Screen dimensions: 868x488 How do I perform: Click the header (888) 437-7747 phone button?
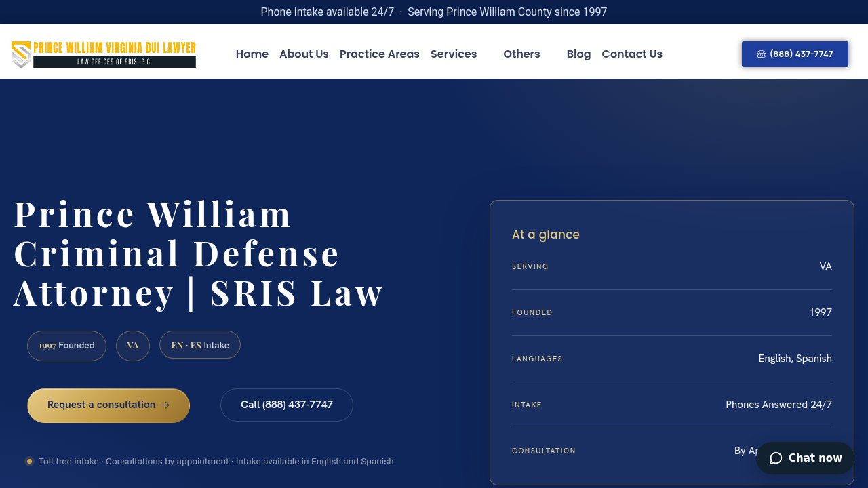click(x=795, y=54)
